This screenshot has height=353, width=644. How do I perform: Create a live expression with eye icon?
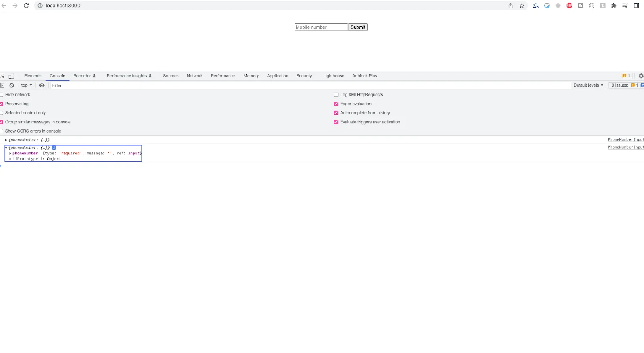click(x=42, y=85)
